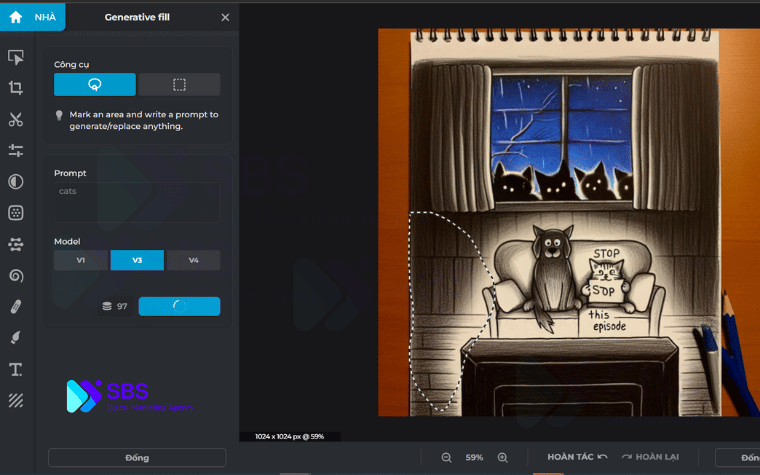Image resolution: width=760 pixels, height=475 pixels.
Task: Open the Filter dice-dots tool
Action: tap(16, 213)
